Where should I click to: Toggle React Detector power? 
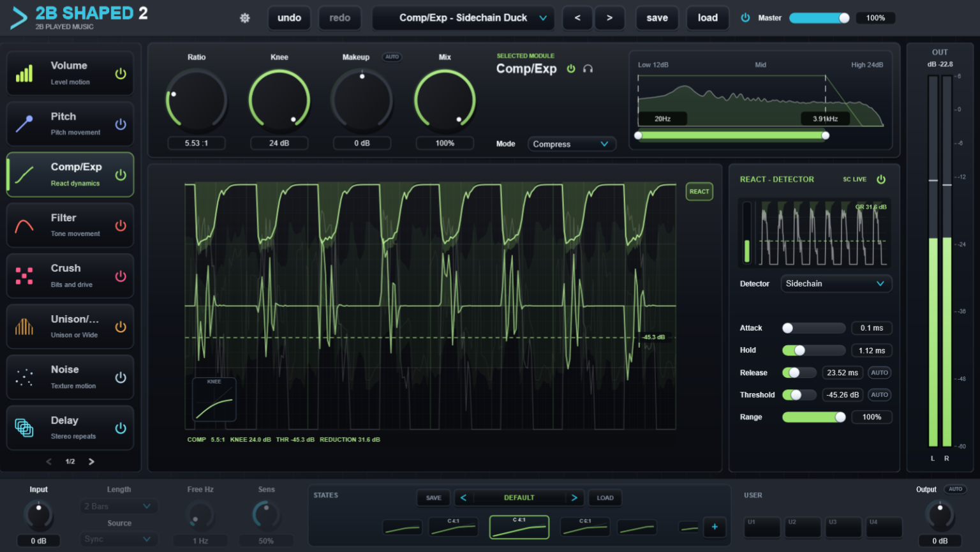[881, 179]
